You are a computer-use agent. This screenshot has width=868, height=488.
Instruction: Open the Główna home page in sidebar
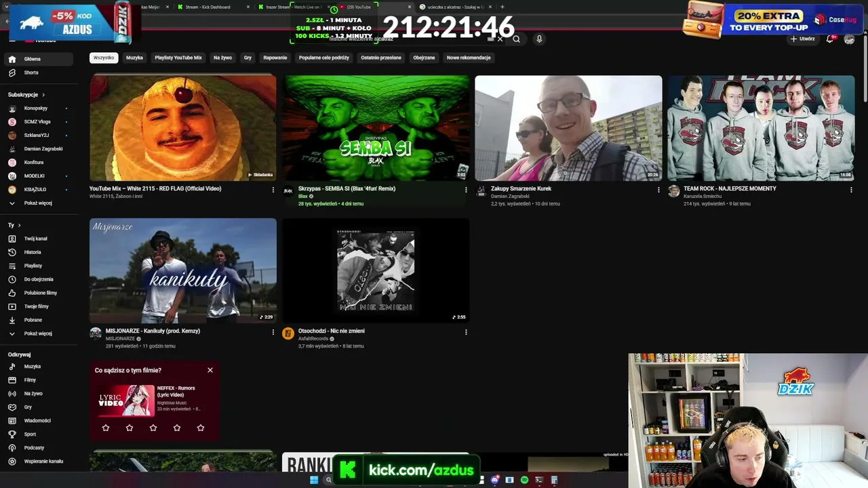(x=39, y=59)
